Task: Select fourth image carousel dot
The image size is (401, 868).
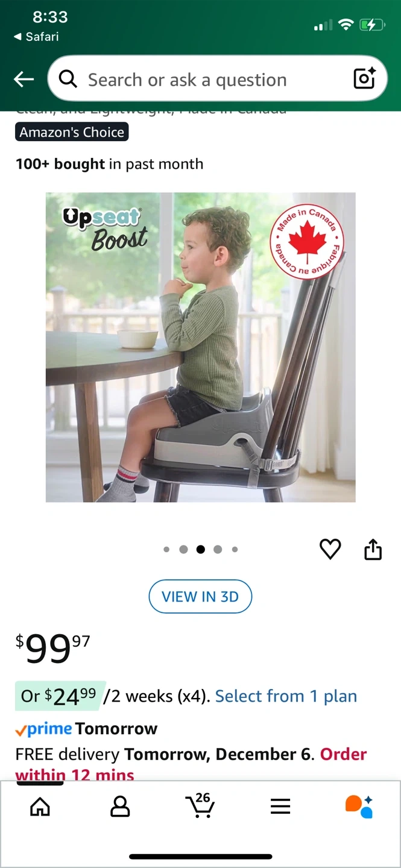Action: [x=218, y=549]
